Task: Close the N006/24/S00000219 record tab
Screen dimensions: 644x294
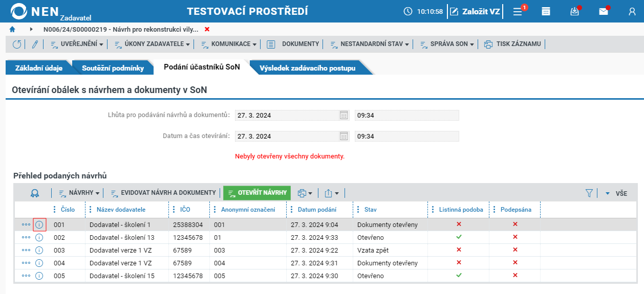Action: (x=207, y=29)
